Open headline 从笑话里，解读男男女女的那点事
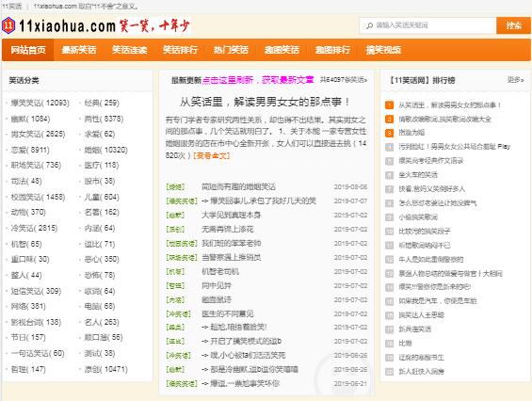The height and width of the screenshot is (401, 532). [x=265, y=102]
